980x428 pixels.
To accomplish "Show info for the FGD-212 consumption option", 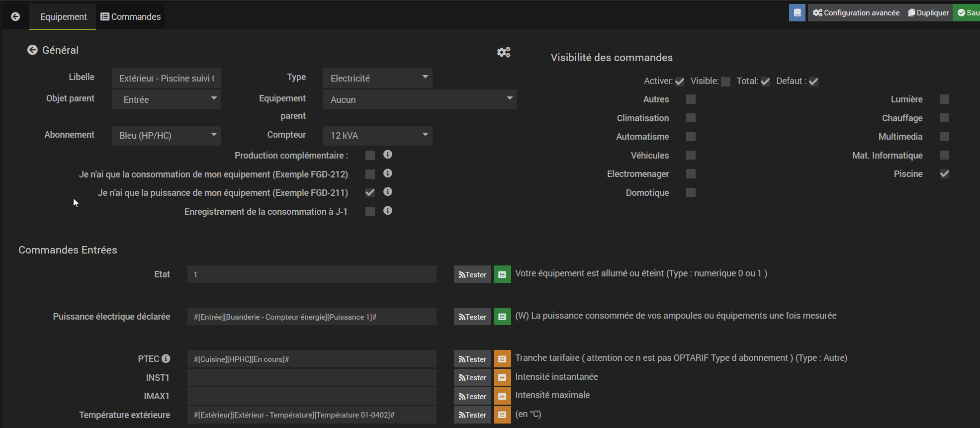I will pos(388,173).
